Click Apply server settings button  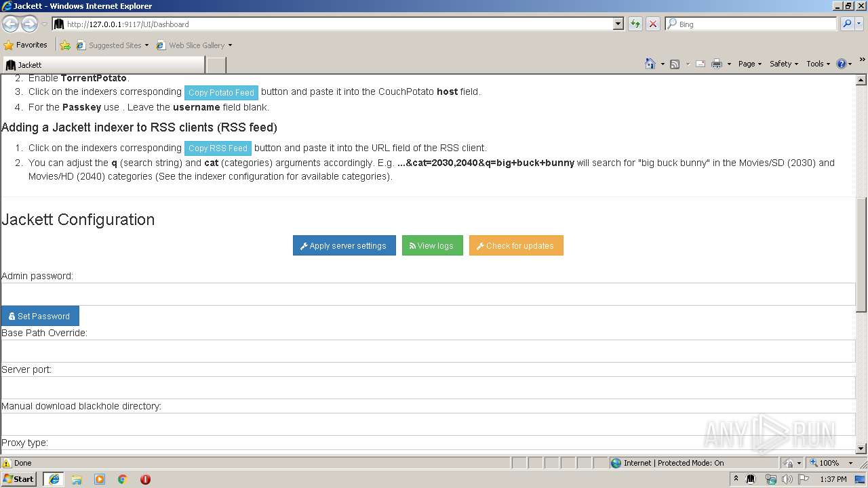click(344, 245)
